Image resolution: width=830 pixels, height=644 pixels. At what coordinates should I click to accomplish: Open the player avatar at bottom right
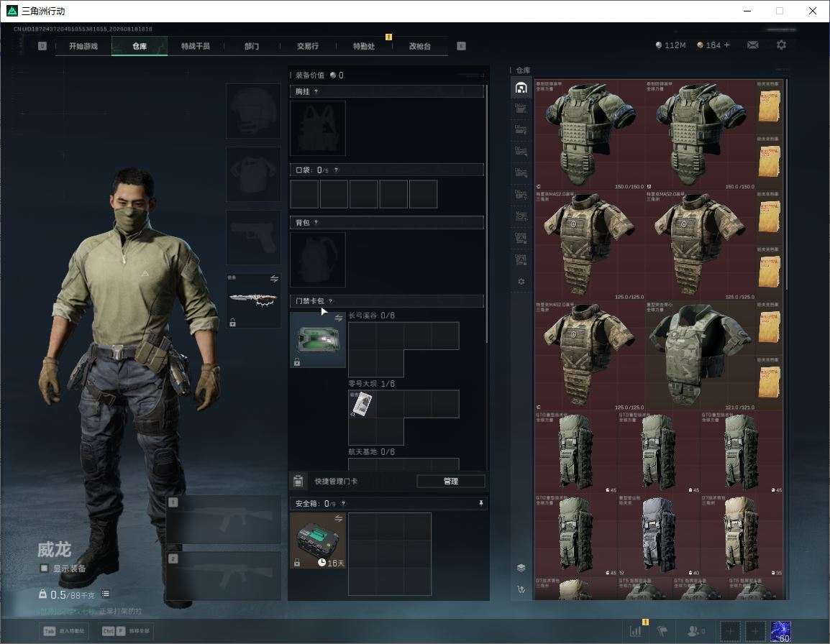[781, 631]
